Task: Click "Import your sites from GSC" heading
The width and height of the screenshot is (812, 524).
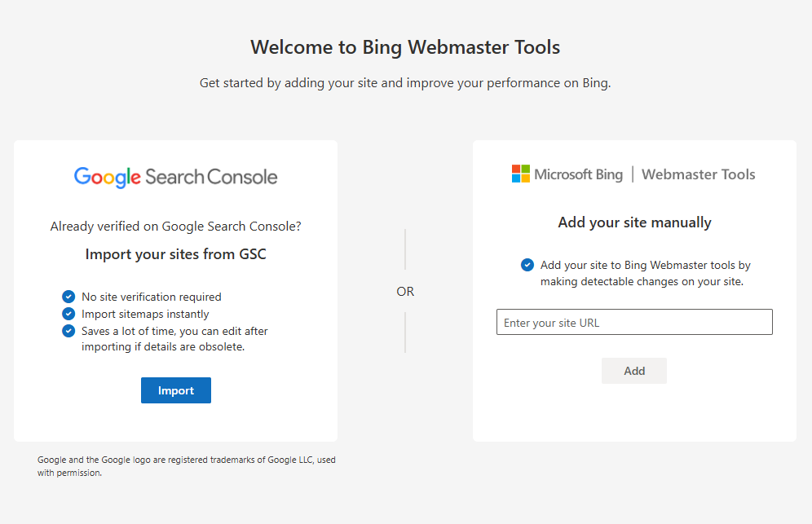Action: coord(175,253)
